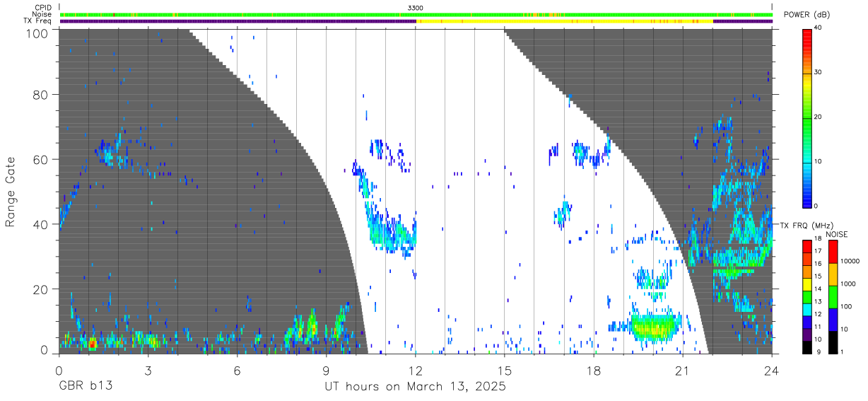Viewport: 868px width, 401px height.
Task: Click the 15 label on TX frequency scale
Action: click(x=817, y=276)
